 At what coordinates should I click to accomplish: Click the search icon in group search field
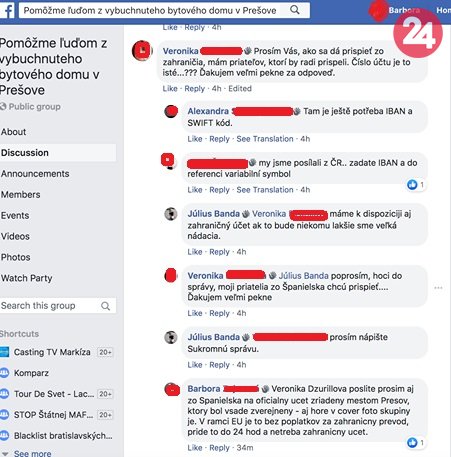point(105,306)
